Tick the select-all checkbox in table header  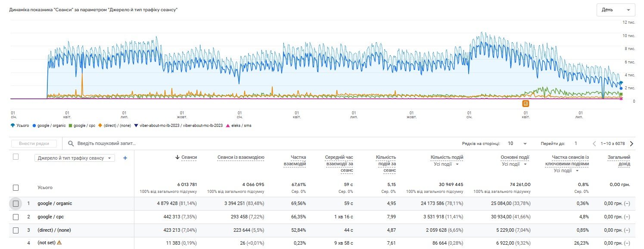[16, 157]
